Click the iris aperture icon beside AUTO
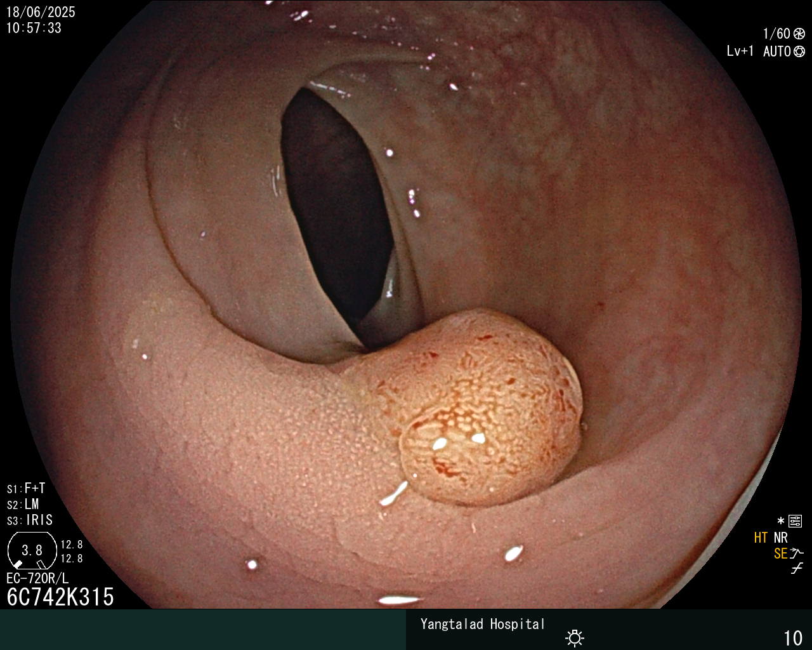Screen dimensions: 812x650 point(799,51)
